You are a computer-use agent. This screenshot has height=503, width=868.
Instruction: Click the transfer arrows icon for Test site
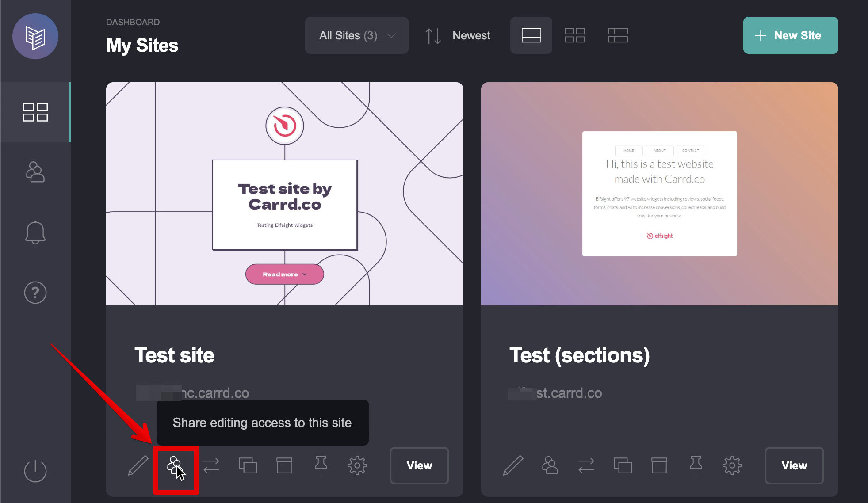coord(211,465)
